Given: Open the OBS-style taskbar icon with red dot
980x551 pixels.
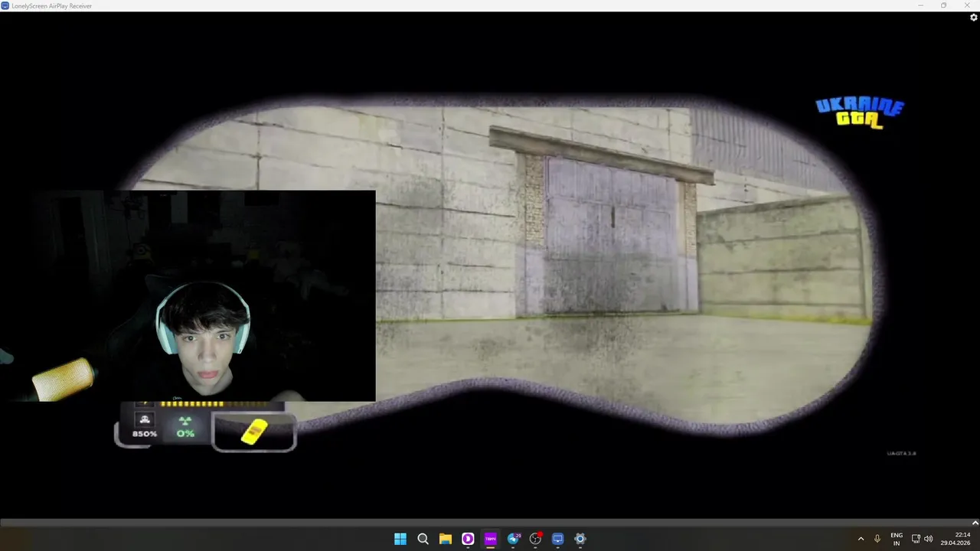Looking at the screenshot, I should pos(535,539).
